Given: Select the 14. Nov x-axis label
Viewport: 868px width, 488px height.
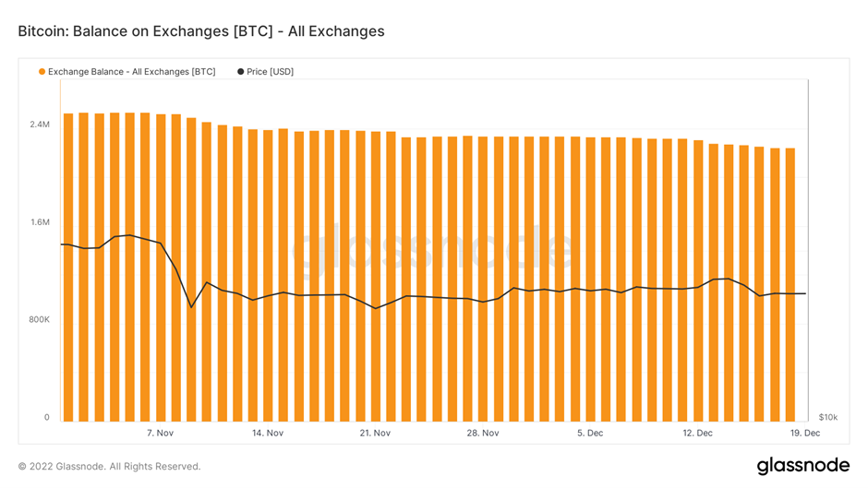Looking at the screenshot, I should point(268,433).
